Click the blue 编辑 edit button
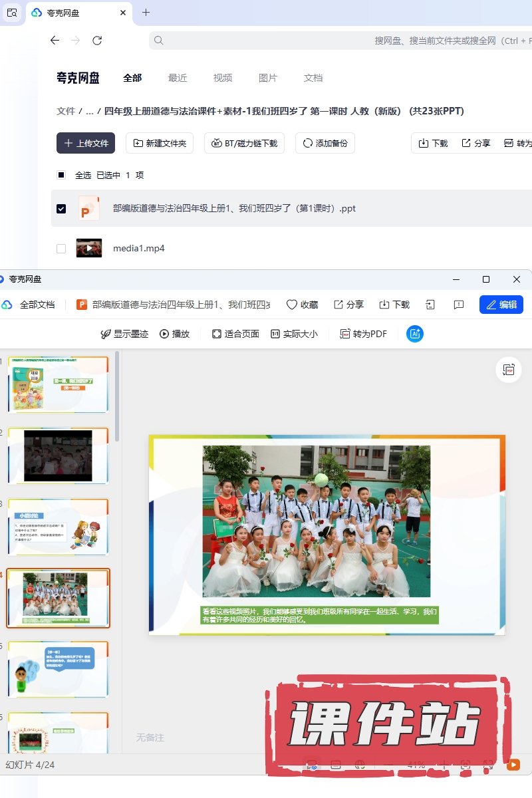The height and width of the screenshot is (798, 532). pyautogui.click(x=501, y=305)
